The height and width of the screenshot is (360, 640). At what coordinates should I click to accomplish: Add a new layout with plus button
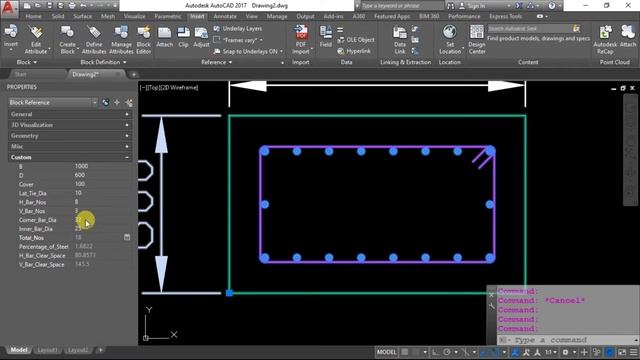(100, 350)
